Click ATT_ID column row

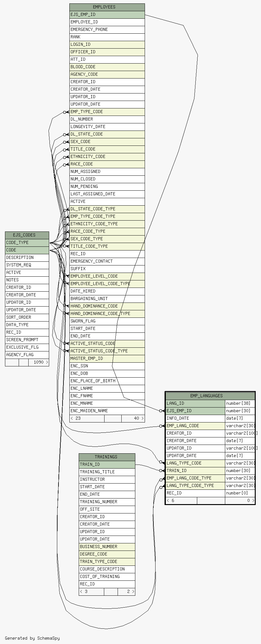coord(107,60)
